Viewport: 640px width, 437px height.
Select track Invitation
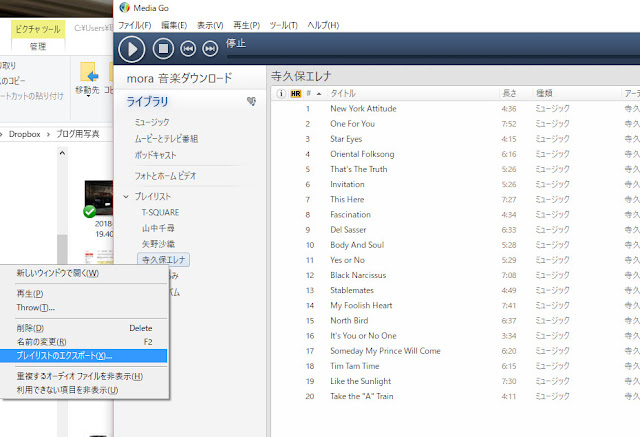click(x=347, y=184)
